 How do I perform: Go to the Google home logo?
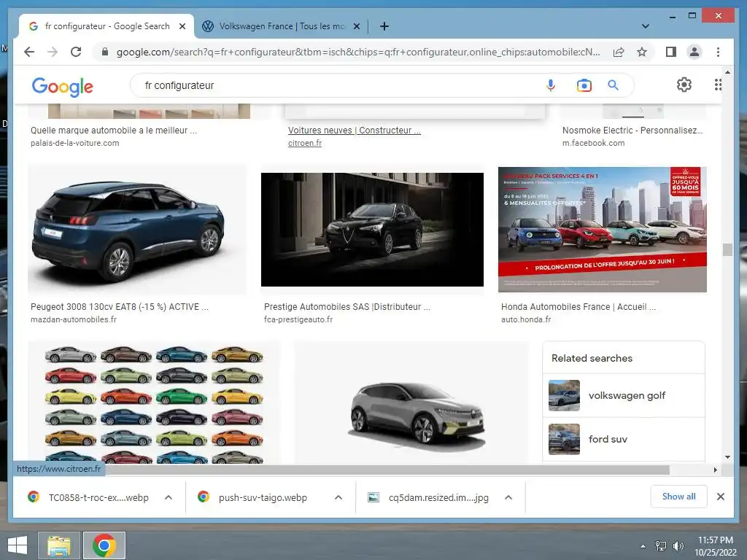tap(63, 87)
